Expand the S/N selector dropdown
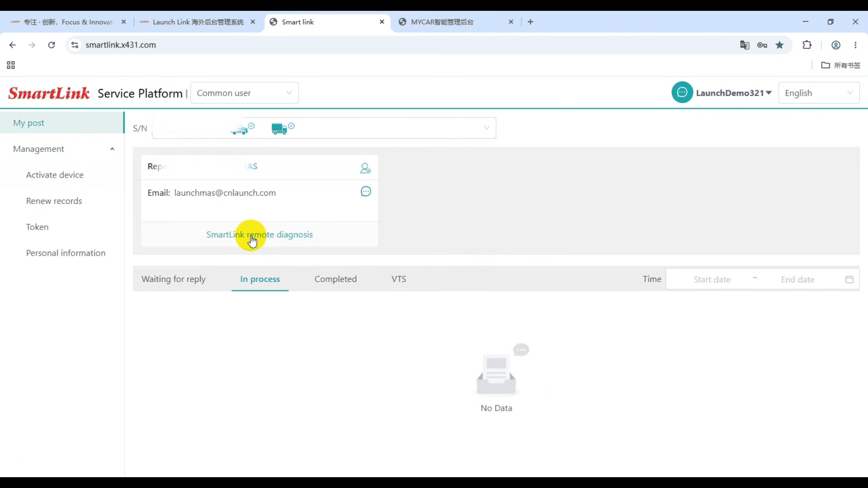 (x=486, y=128)
